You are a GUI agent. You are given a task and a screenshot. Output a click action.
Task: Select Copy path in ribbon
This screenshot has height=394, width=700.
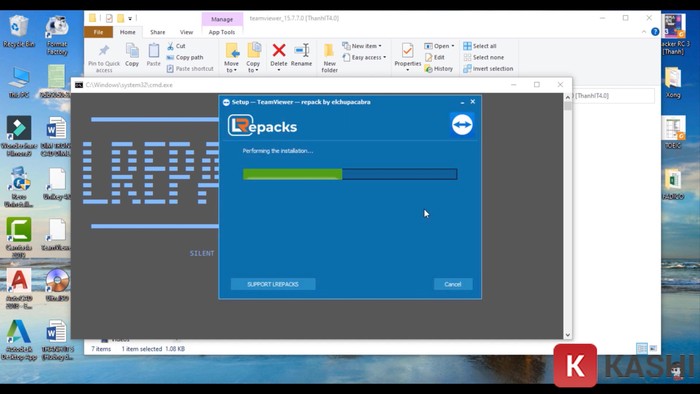tap(185, 58)
